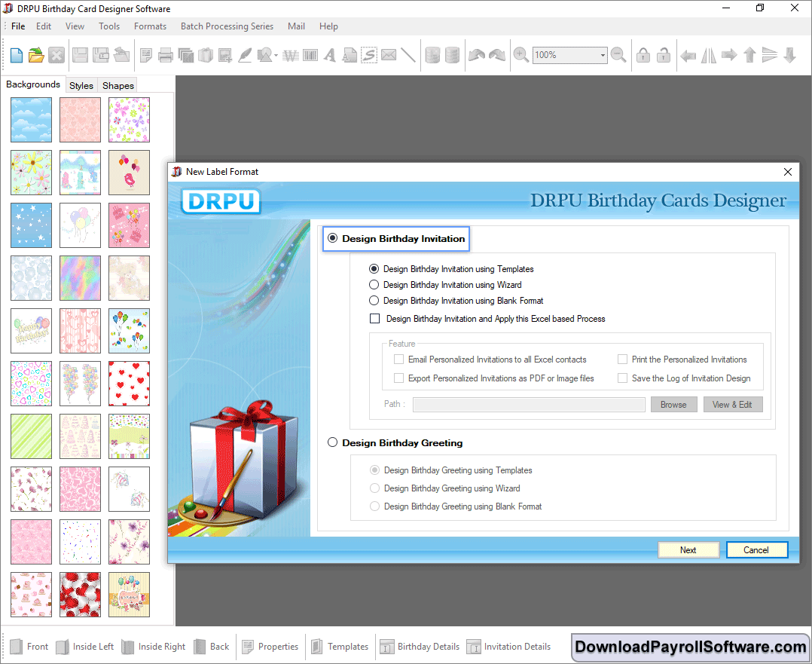Click the down arrow toolbar icon
This screenshot has height=664, width=812.
pyautogui.click(x=789, y=55)
